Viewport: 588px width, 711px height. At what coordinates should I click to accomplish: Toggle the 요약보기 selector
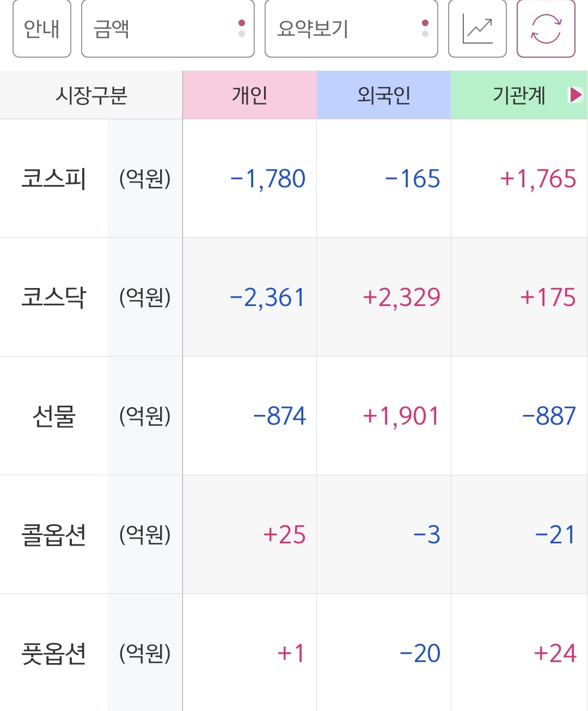(351, 29)
